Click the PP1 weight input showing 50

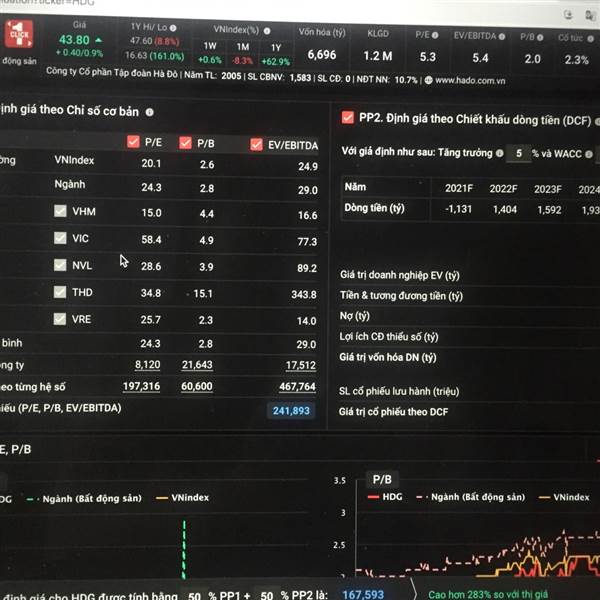coord(194,595)
